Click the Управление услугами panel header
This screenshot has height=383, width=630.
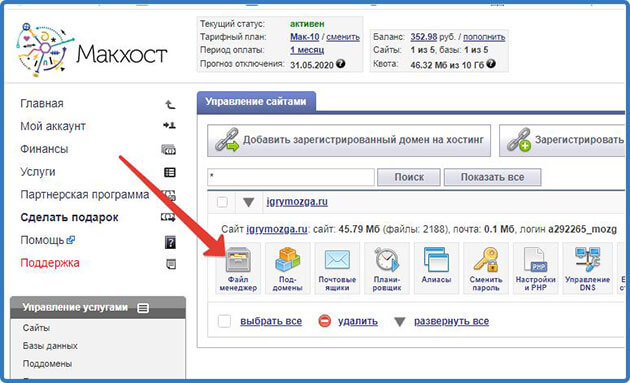(x=98, y=308)
